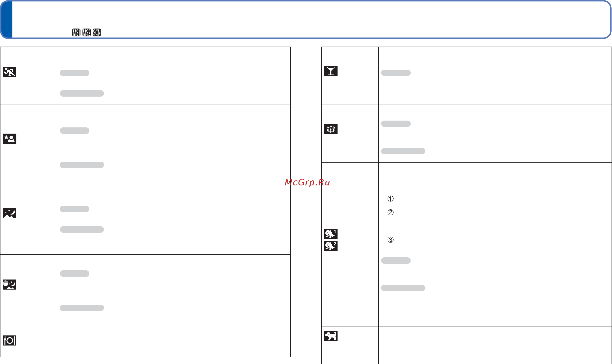Click the gray label pill in Party row

[396, 73]
